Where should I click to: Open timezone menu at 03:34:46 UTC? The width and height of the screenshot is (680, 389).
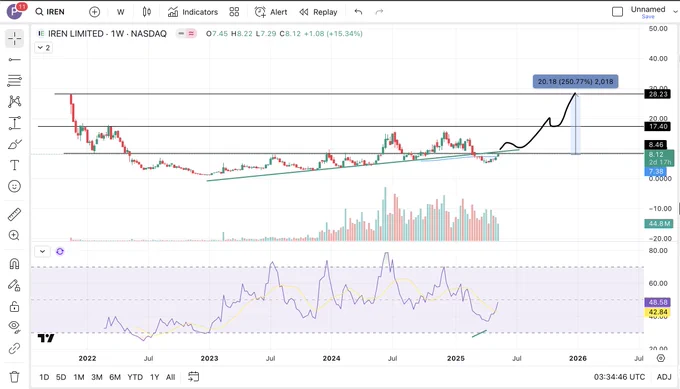[x=619, y=377]
